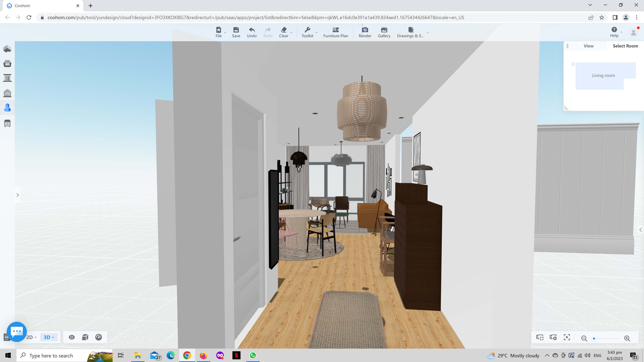644x362 pixels.
Task: Switch to 2D view mode
Action: [x=30, y=337]
